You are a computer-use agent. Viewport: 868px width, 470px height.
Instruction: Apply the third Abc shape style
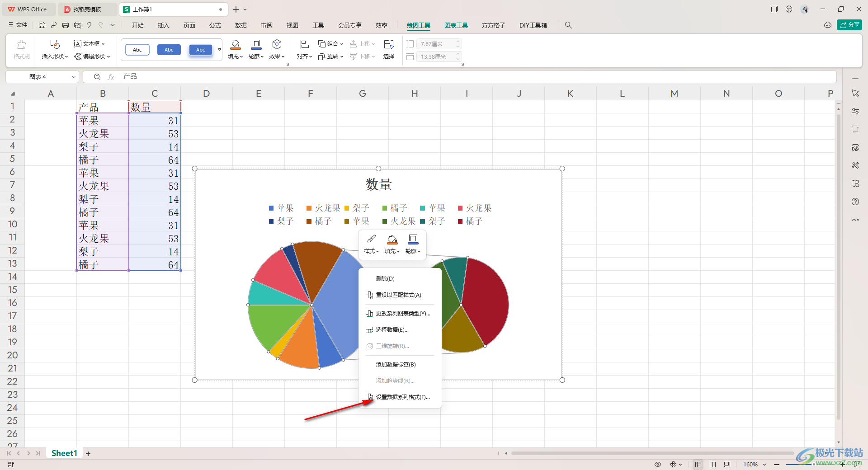pyautogui.click(x=200, y=50)
